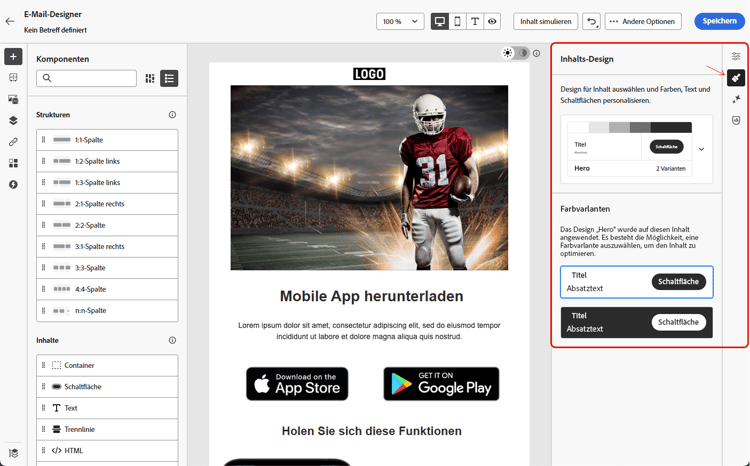Viewport: 750px width, 466px height.
Task: Click the football player hero image
Action: (369, 178)
